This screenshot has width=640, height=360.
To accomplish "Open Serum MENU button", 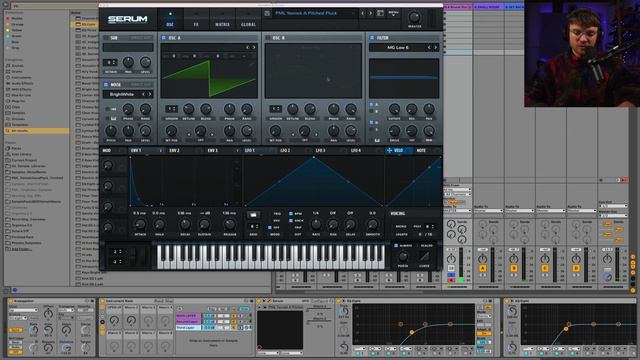I will tap(393, 13).
